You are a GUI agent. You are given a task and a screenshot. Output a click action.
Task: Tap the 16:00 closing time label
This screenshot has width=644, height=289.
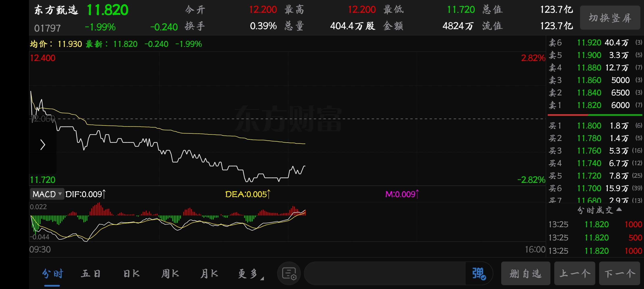(535, 249)
